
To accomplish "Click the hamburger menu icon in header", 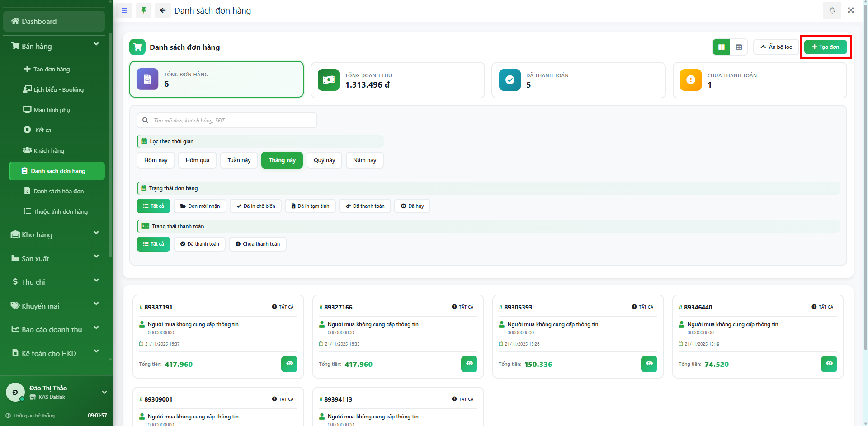I will pos(124,10).
